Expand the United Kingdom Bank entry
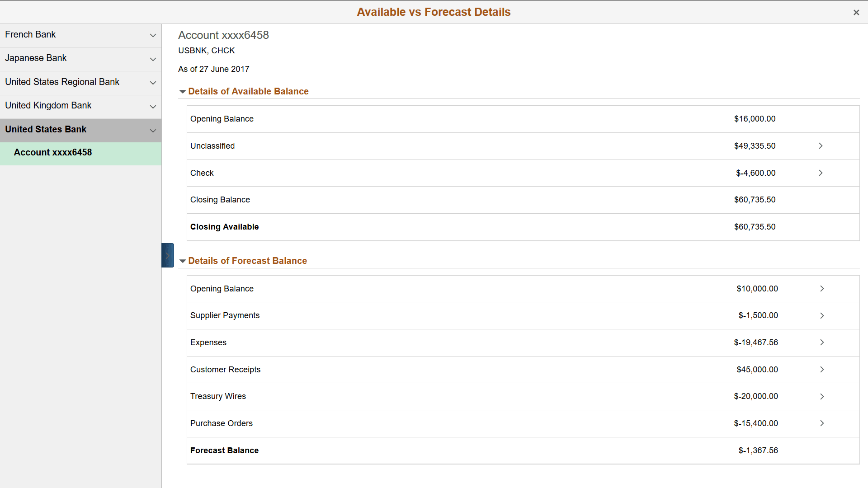This screenshot has height=488, width=868. pos(153,107)
